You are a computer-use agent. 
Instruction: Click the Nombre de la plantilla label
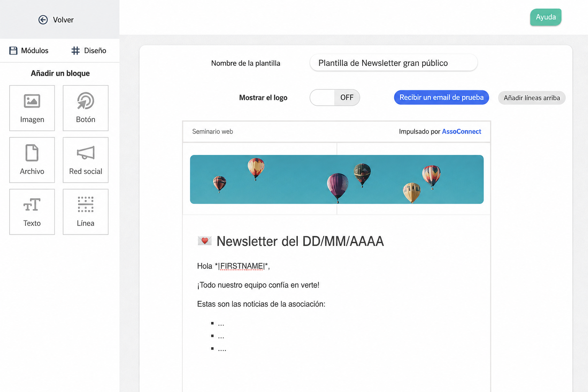246,63
